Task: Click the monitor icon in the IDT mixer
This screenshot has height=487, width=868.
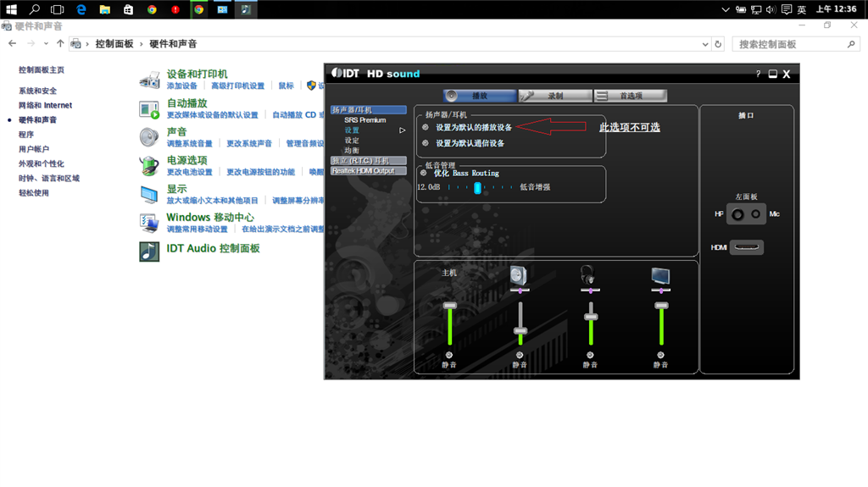Action: click(660, 275)
